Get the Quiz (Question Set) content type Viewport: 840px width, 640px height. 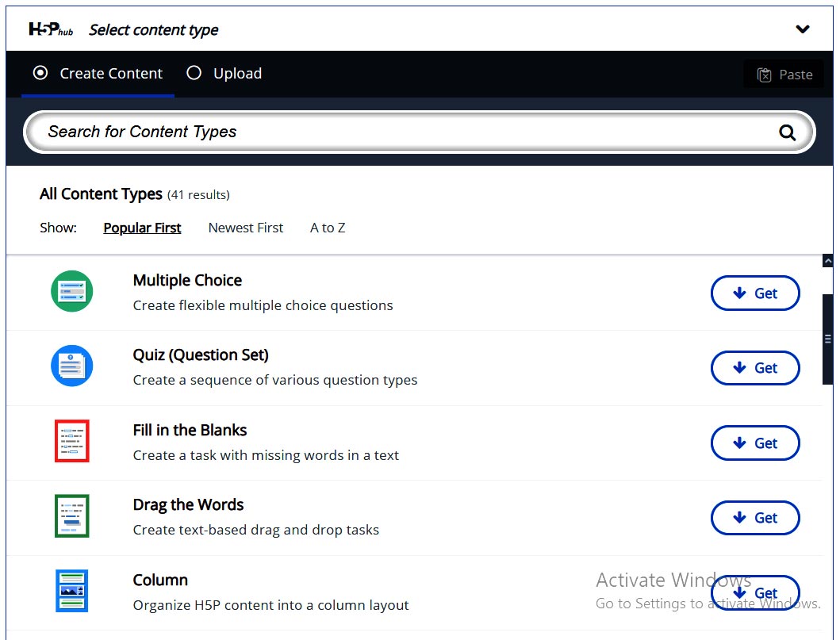(754, 368)
